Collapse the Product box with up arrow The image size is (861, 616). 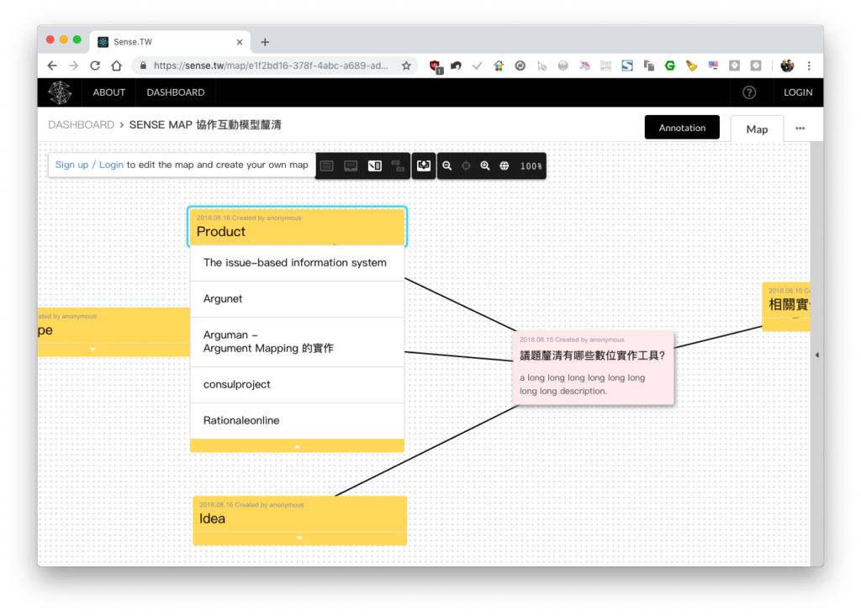coord(297,446)
